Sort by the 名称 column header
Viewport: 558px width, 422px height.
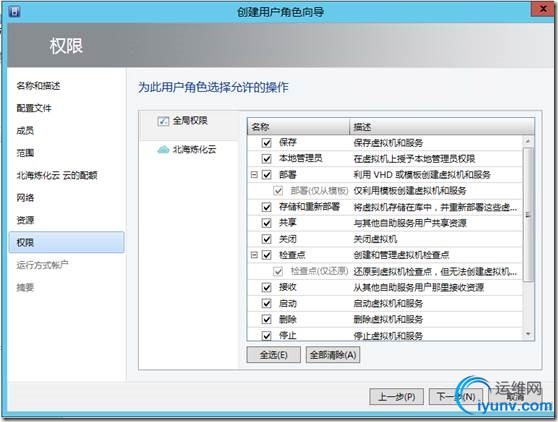coord(298,127)
